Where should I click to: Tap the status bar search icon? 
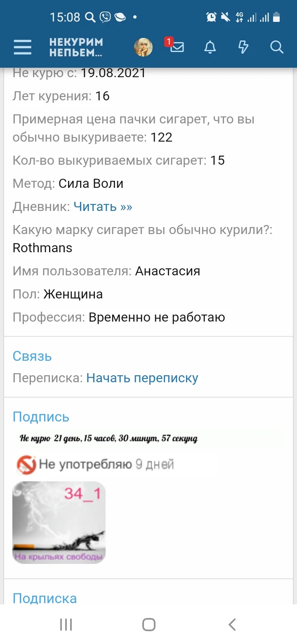tap(90, 17)
